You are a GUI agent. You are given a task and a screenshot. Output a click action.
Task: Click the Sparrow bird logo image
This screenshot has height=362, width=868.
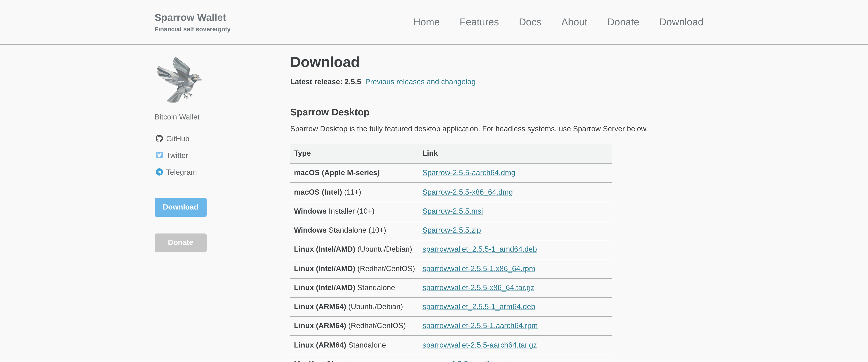coord(179,80)
